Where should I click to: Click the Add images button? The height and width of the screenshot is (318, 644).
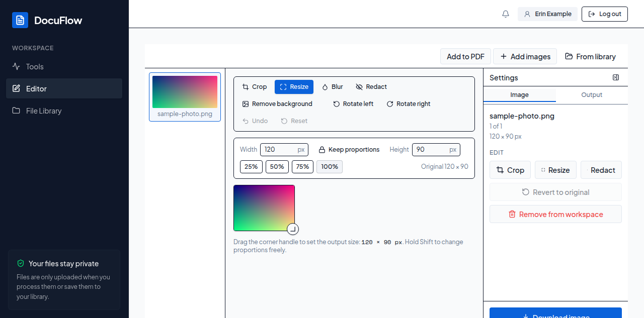(525, 56)
